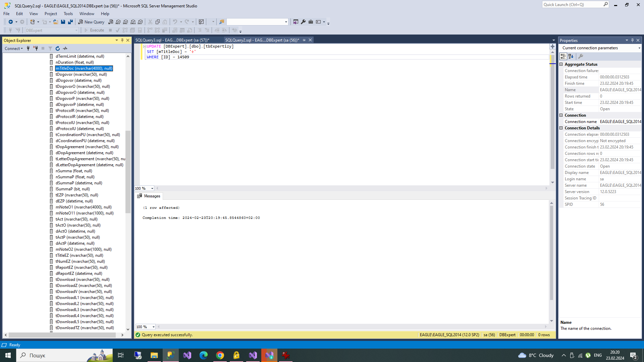Click the Object Explorer filter icon

[50, 49]
